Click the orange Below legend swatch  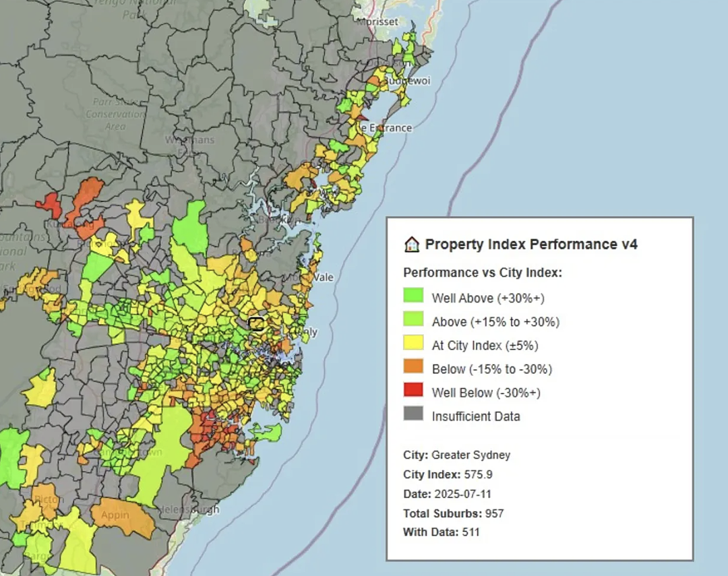coord(413,366)
